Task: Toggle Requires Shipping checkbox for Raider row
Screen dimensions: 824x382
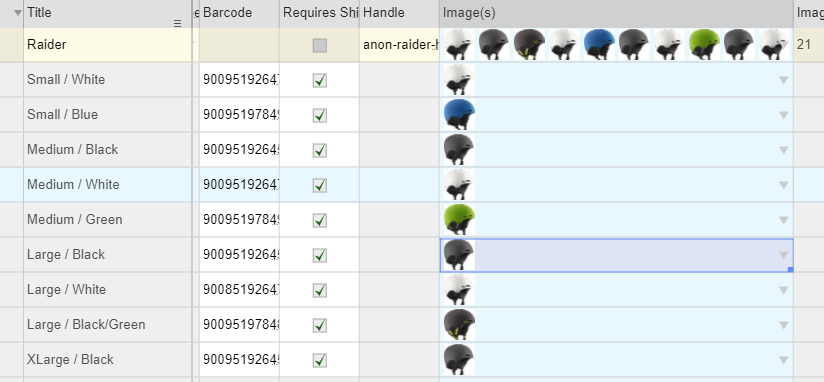Action: click(320, 45)
